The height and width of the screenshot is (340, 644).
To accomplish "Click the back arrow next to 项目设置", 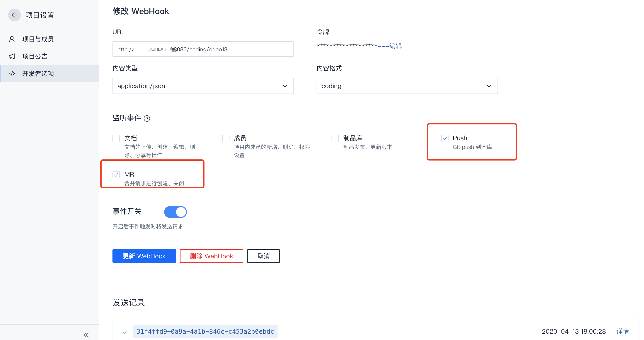I will pyautogui.click(x=14, y=15).
